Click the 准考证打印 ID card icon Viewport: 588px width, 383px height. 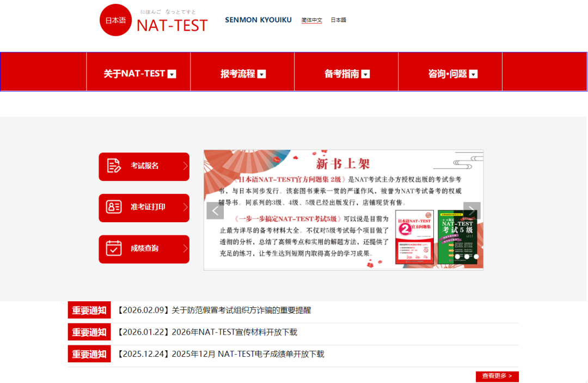(x=113, y=208)
